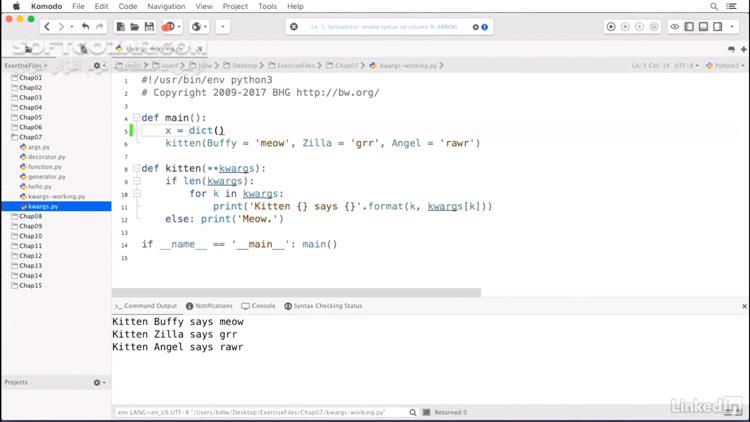
Task: Open the Project menu
Action: point(235,6)
